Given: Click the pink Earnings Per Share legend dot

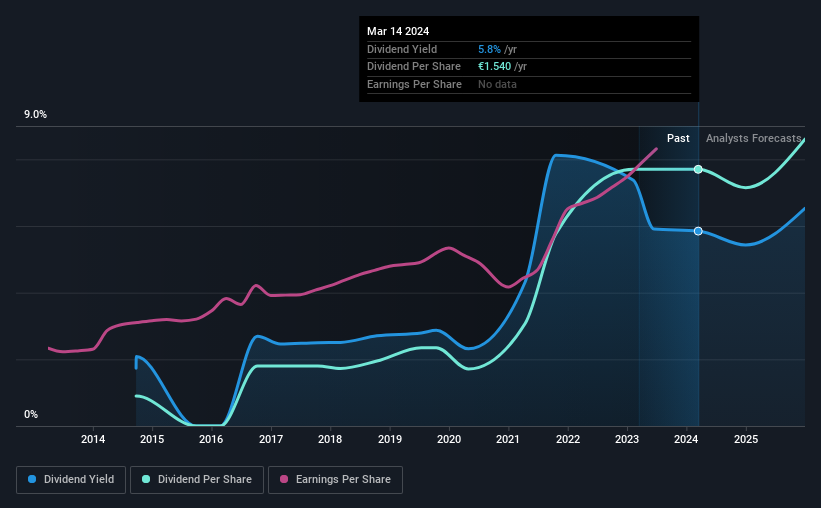Looking at the screenshot, I should click(x=284, y=479).
